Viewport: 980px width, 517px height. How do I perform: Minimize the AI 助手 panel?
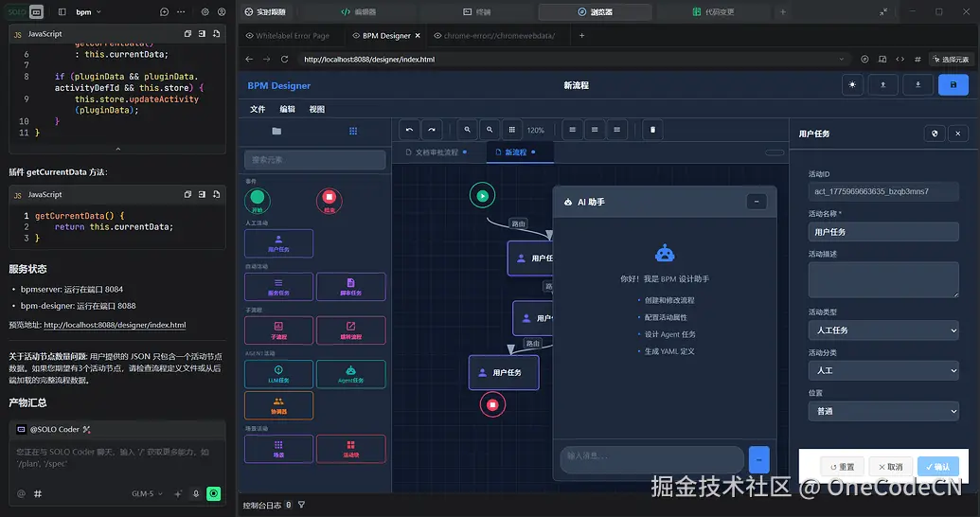tap(757, 202)
